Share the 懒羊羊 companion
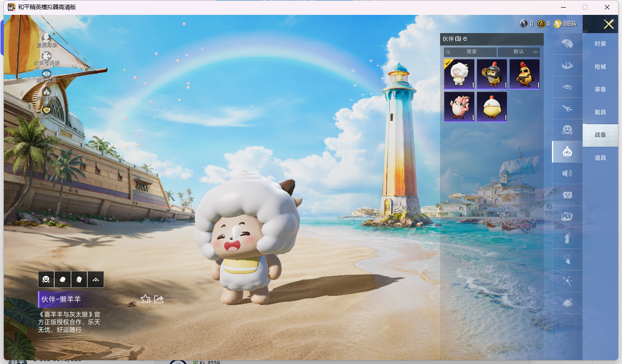Viewport: 622px width, 364px height. click(159, 299)
